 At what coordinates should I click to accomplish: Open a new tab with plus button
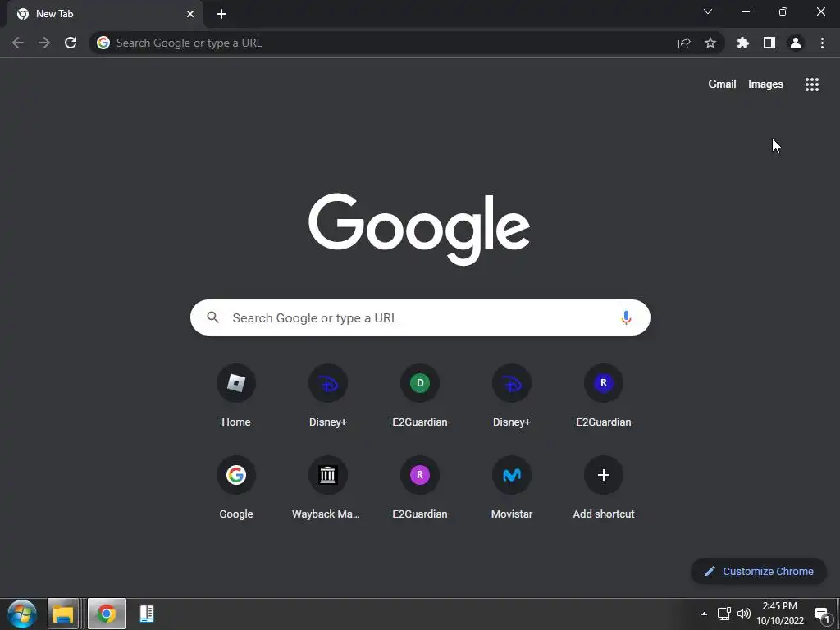pos(221,14)
